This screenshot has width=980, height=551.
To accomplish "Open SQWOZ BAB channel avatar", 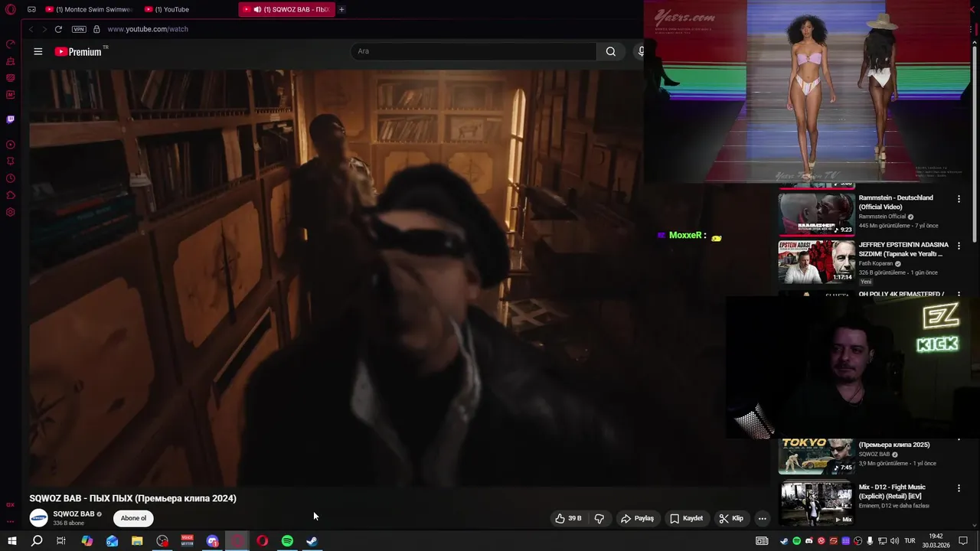I will [x=38, y=518].
